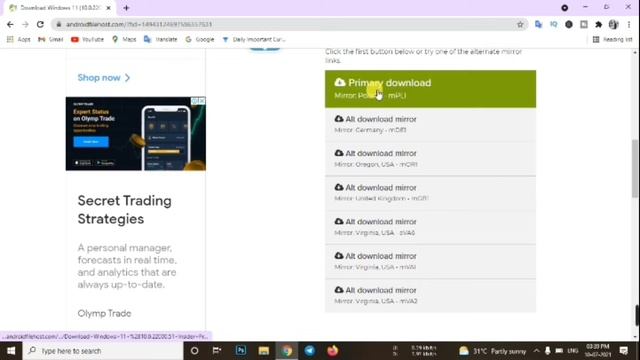Screen dimensions: 640x360
Task: Open the Apps bookmark
Action: [19, 39]
